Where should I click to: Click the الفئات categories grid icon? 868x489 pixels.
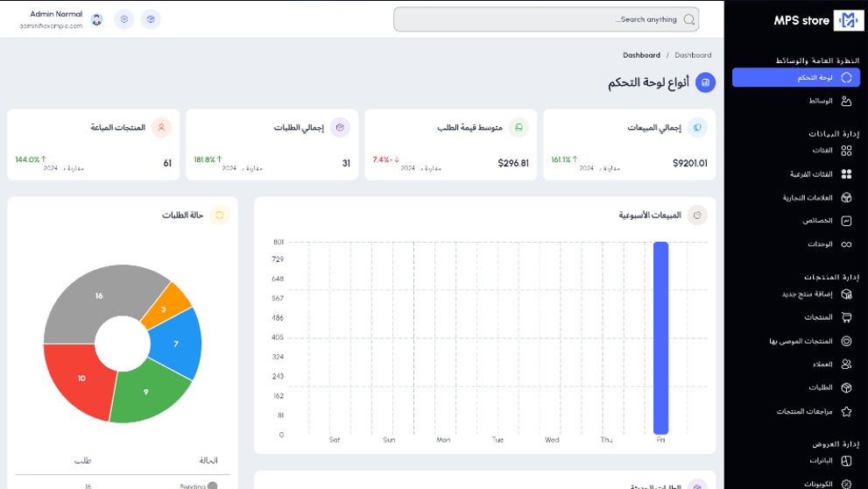coord(846,151)
